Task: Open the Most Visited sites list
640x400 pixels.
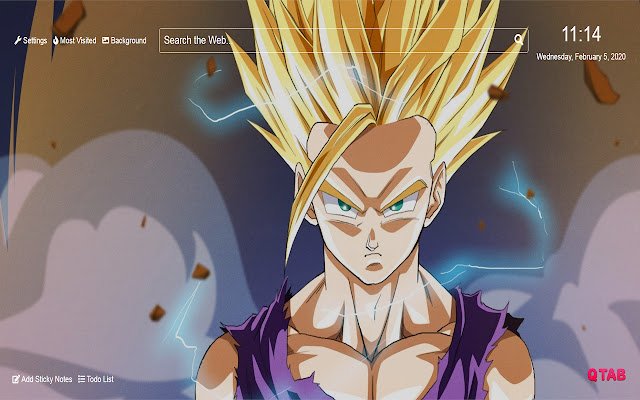Action: tap(75, 40)
